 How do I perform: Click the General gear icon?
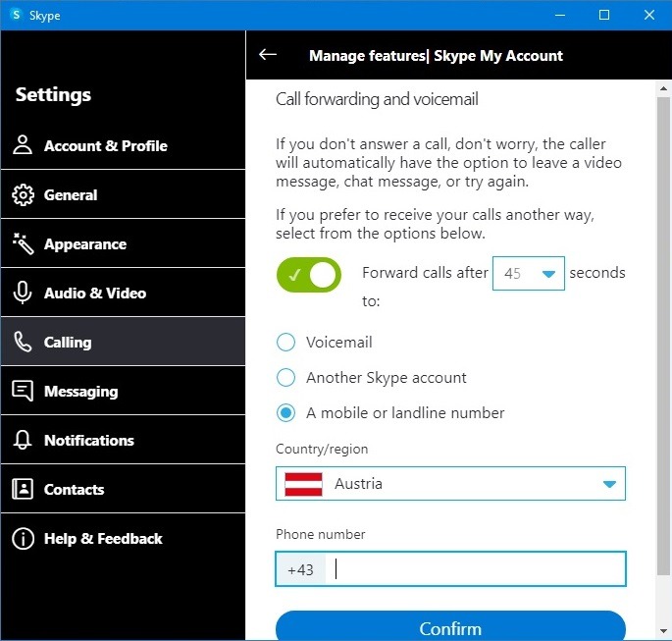(x=23, y=194)
